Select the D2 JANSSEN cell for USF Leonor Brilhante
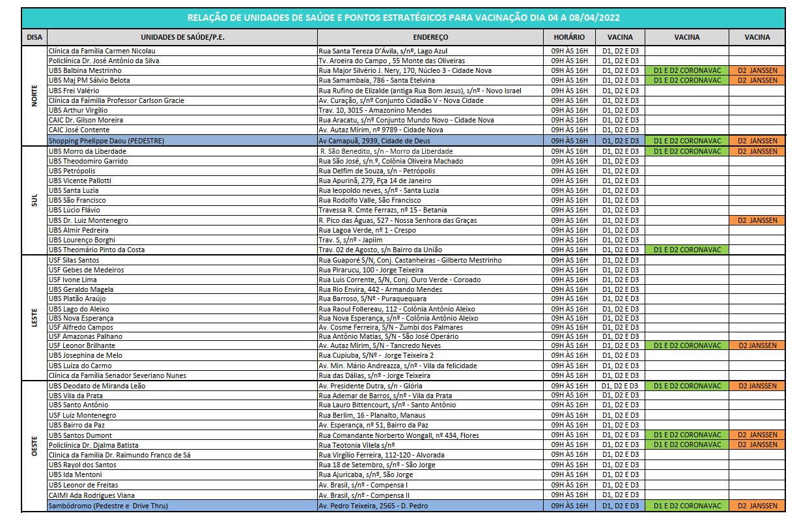This screenshot has height=524, width=812. (757, 345)
